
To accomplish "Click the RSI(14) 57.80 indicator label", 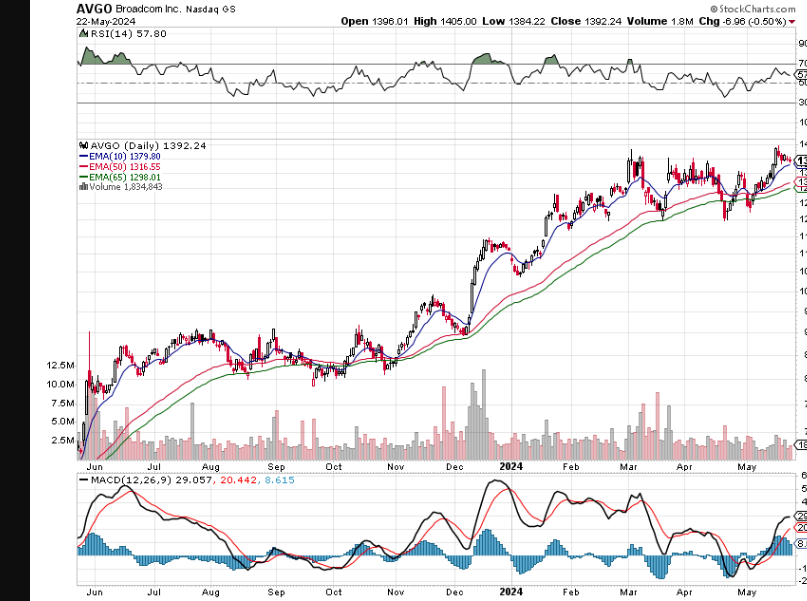I will point(128,33).
